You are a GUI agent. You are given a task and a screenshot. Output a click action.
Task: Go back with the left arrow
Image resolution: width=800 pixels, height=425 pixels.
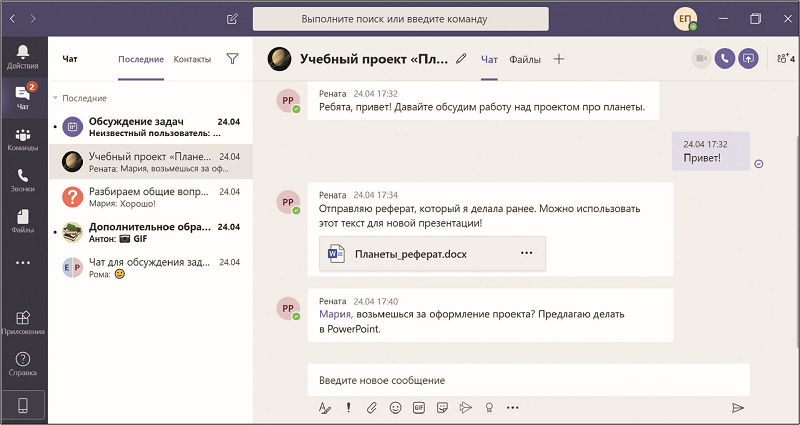[13, 19]
